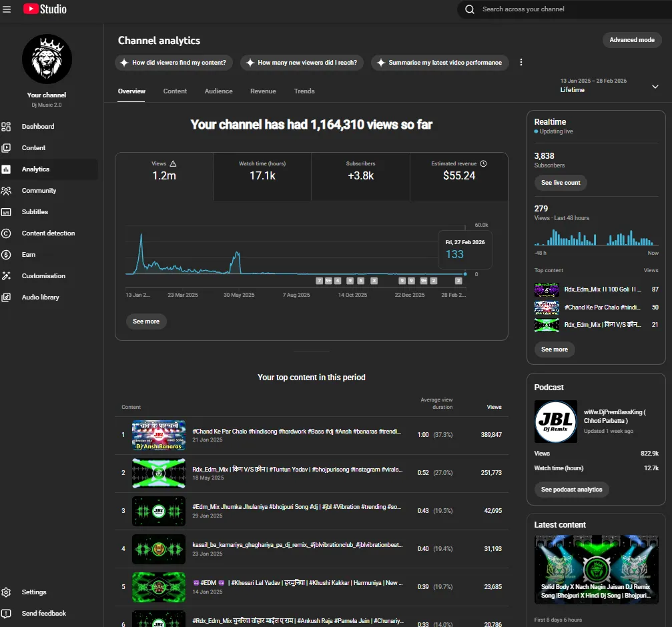Click warning triangle next to Views
Image resolution: width=672 pixels, height=627 pixels.
[173, 163]
